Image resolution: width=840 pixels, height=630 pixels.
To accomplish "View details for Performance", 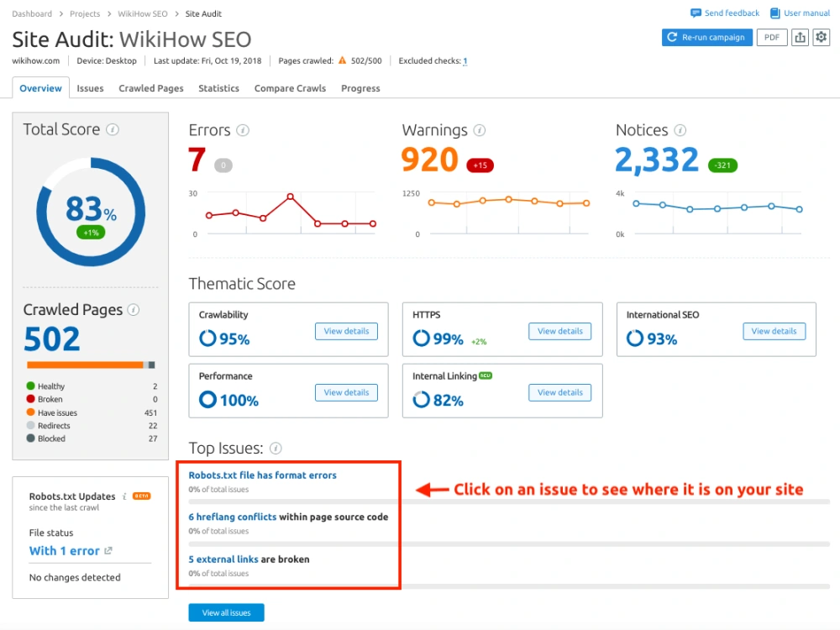I will pos(346,392).
